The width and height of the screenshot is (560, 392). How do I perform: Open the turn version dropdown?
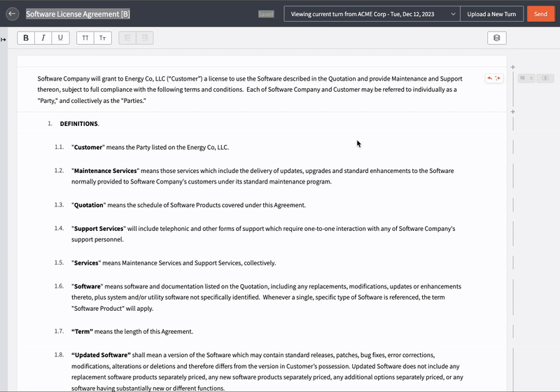pos(371,14)
